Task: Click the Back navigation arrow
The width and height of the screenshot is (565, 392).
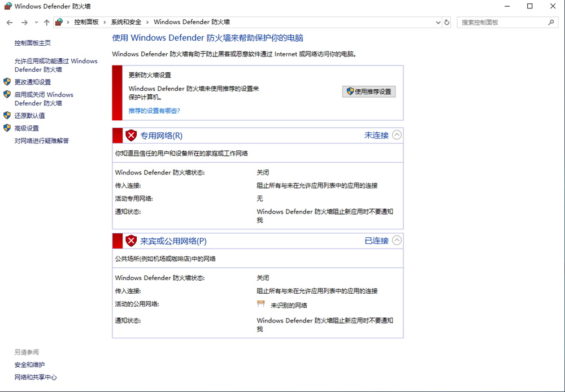Action: (10, 23)
